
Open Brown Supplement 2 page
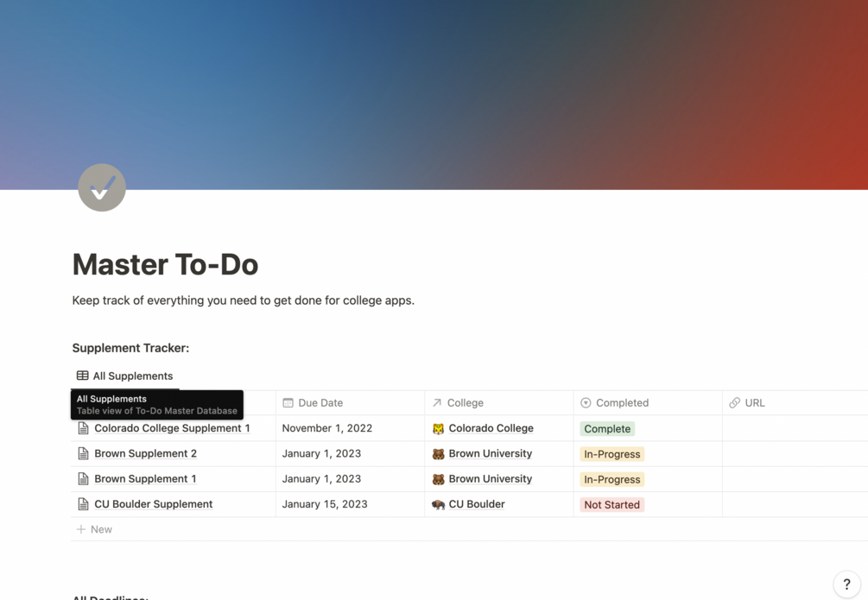[146, 453]
